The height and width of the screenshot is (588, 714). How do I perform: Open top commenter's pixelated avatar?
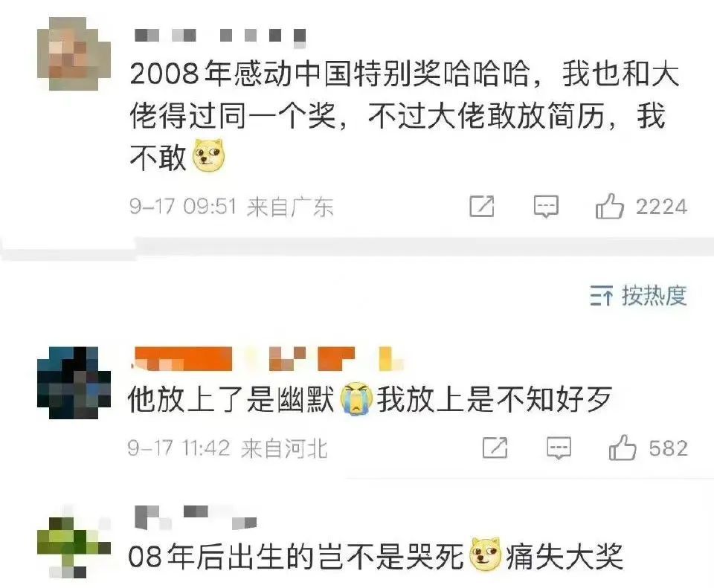(74, 54)
